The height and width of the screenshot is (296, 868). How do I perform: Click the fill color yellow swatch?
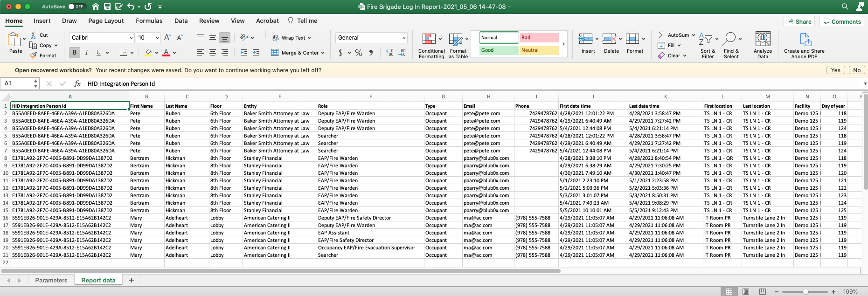tap(148, 53)
